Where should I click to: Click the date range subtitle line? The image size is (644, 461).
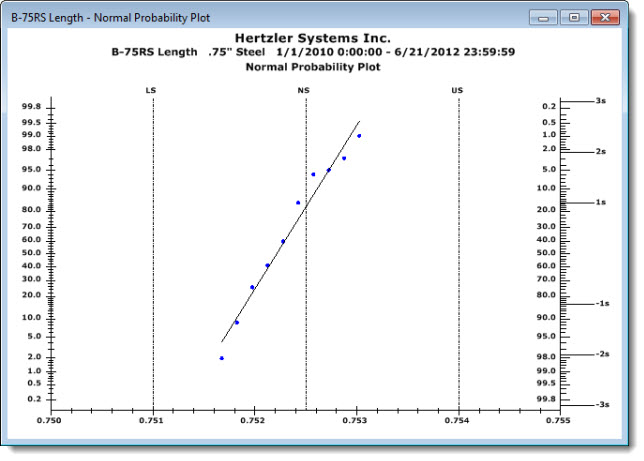[314, 52]
